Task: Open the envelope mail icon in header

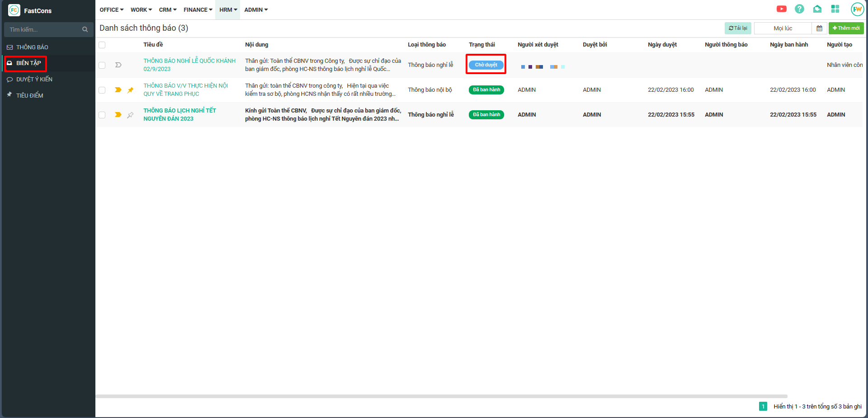Action: (x=817, y=9)
